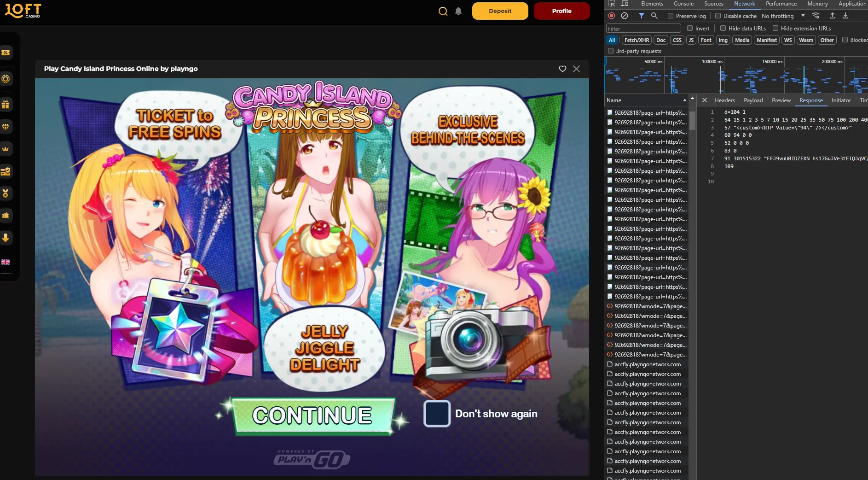Image resolution: width=868 pixels, height=480 pixels.
Task: Open the card with shield icon
Action: 6,171
